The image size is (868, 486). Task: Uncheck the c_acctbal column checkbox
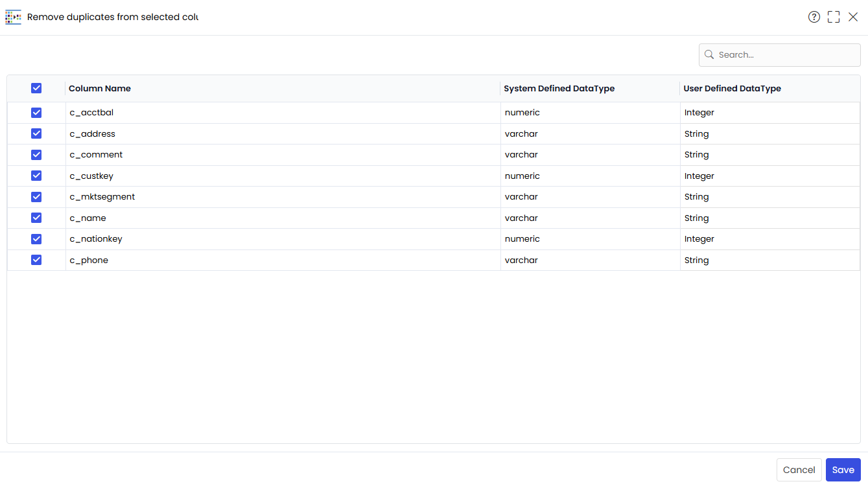click(36, 113)
